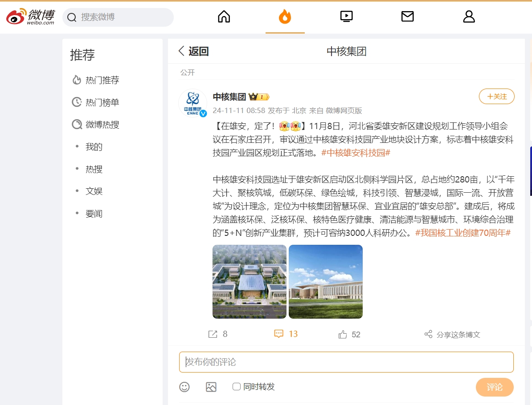Open 要闻 sidebar item
The image size is (532, 405).
[x=94, y=214]
